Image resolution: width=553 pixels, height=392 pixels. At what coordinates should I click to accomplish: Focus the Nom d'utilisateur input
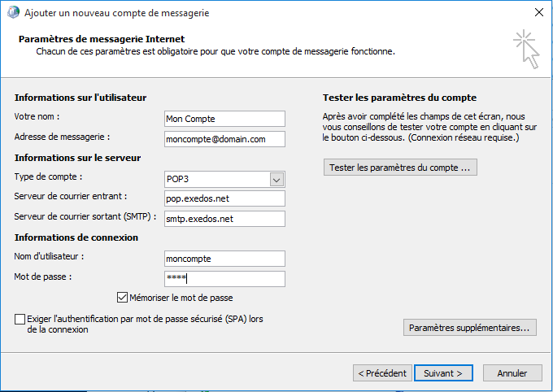click(x=224, y=259)
